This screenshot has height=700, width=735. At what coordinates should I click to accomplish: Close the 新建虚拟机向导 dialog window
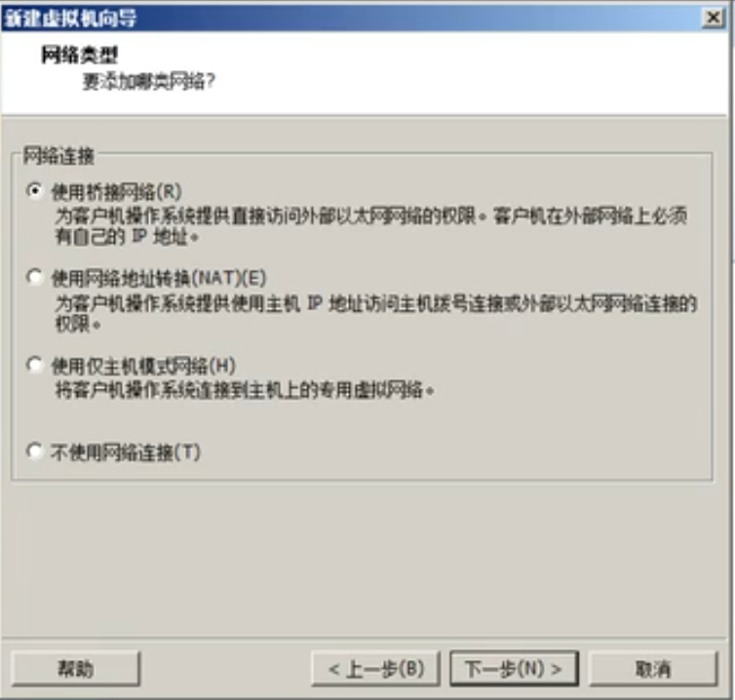click(x=713, y=18)
